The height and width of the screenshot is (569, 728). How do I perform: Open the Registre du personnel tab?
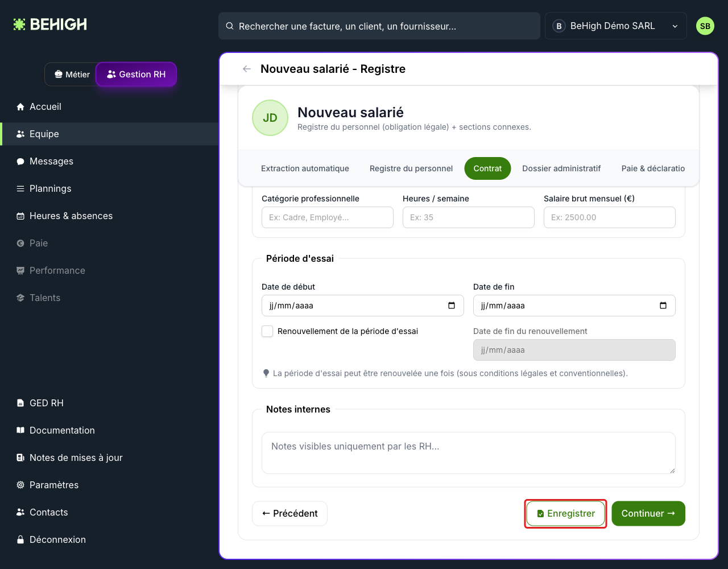411,168
